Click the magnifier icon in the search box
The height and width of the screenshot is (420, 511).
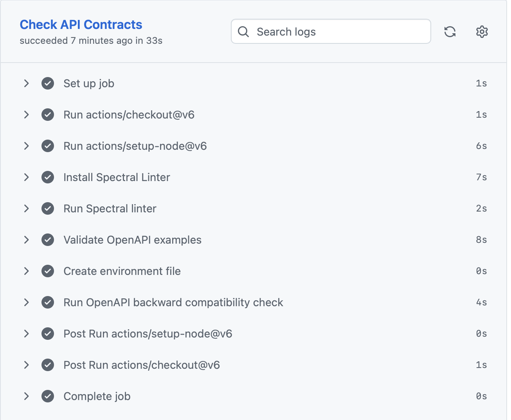click(243, 32)
